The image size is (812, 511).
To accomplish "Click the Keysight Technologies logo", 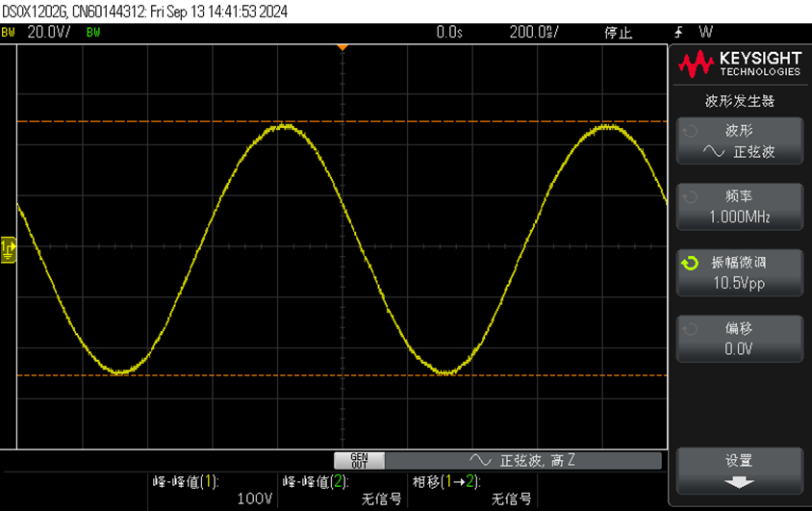I will (739, 64).
